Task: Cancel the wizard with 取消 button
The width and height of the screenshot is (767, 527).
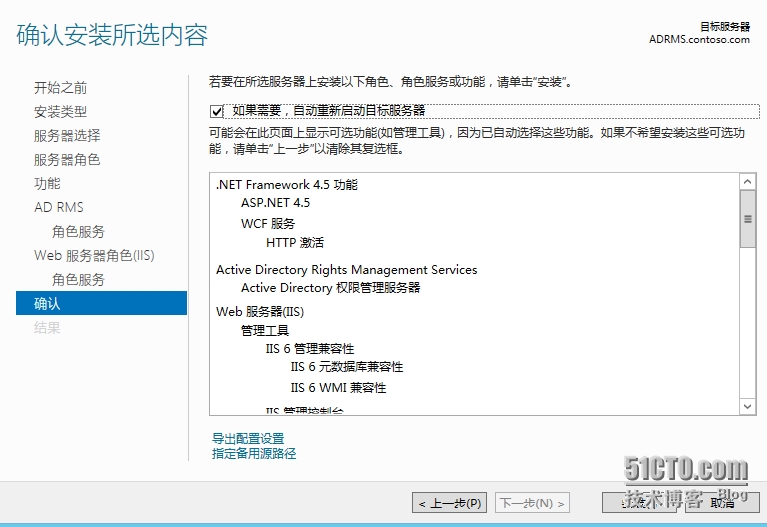Action: pos(722,503)
